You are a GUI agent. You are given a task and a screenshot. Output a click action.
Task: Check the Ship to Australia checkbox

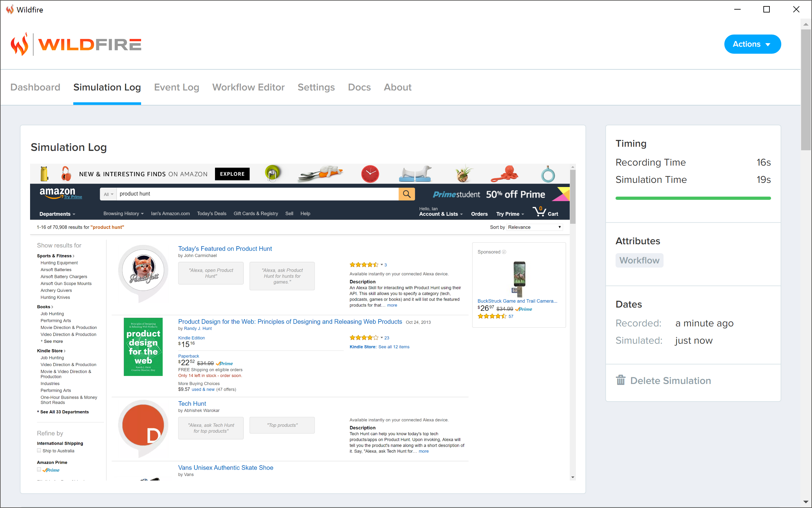[x=39, y=450]
